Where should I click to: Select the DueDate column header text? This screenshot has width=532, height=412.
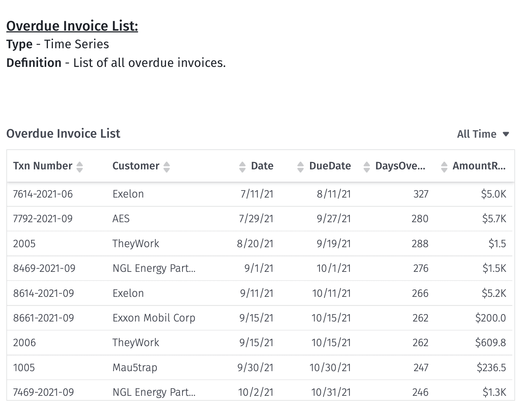[330, 166]
